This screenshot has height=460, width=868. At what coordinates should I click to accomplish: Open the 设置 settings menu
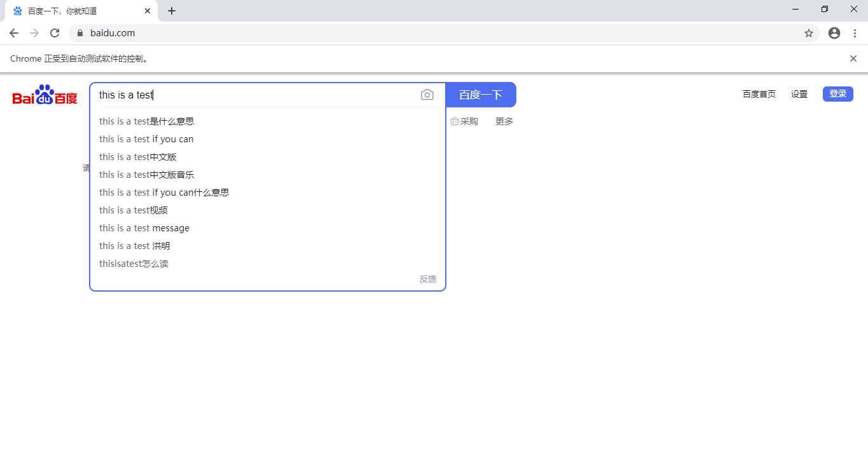pyautogui.click(x=799, y=93)
